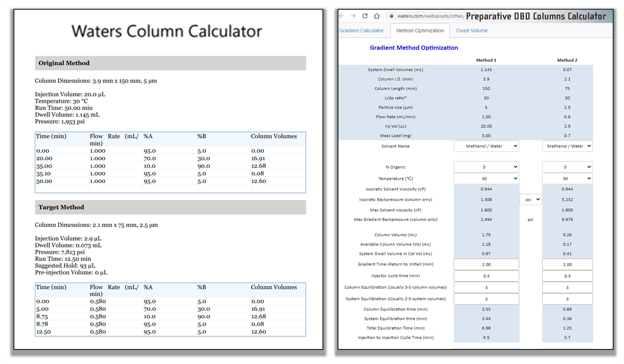Click Method 1 Gradient Time input field
This screenshot has height=364, width=624.
[x=486, y=265]
